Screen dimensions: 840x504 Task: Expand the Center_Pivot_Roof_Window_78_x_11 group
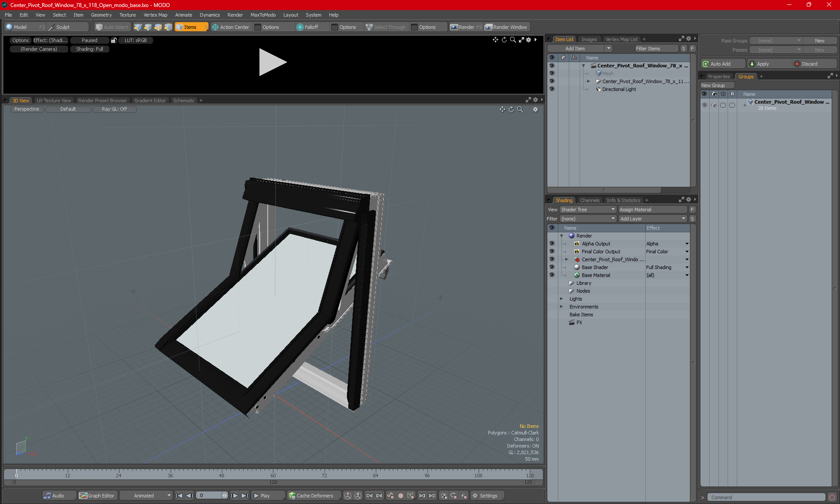pyautogui.click(x=588, y=81)
